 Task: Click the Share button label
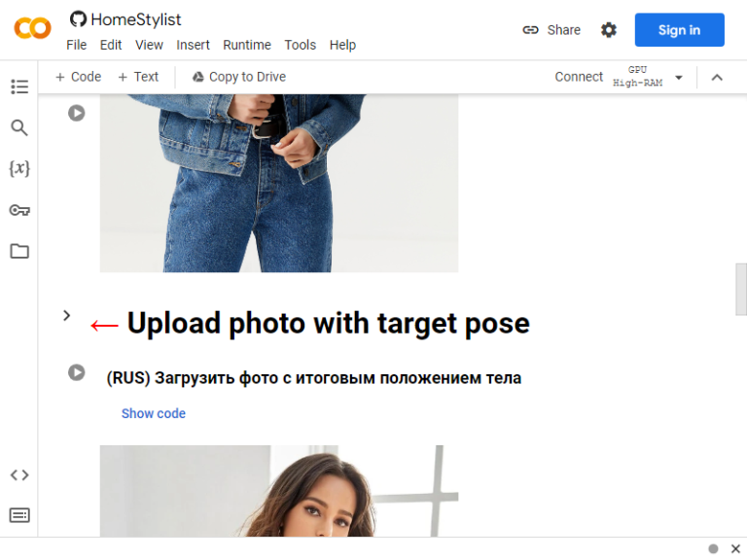click(x=563, y=30)
